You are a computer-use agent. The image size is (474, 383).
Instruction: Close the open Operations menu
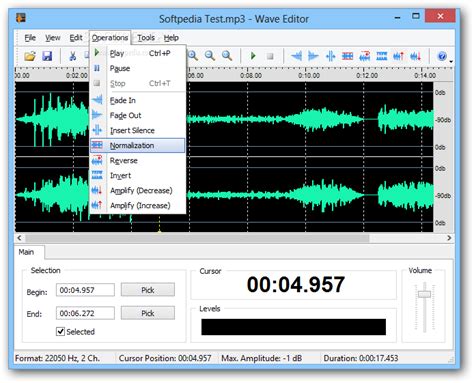110,38
